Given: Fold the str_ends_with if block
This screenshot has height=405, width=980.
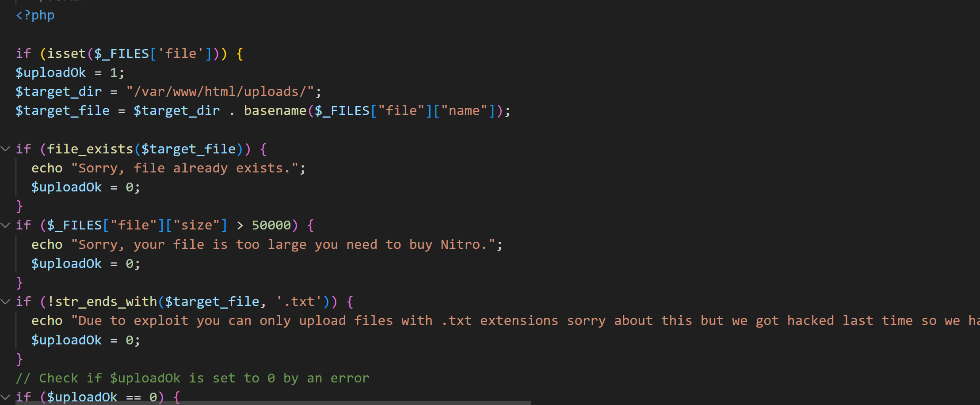Looking at the screenshot, I should click(x=6, y=302).
